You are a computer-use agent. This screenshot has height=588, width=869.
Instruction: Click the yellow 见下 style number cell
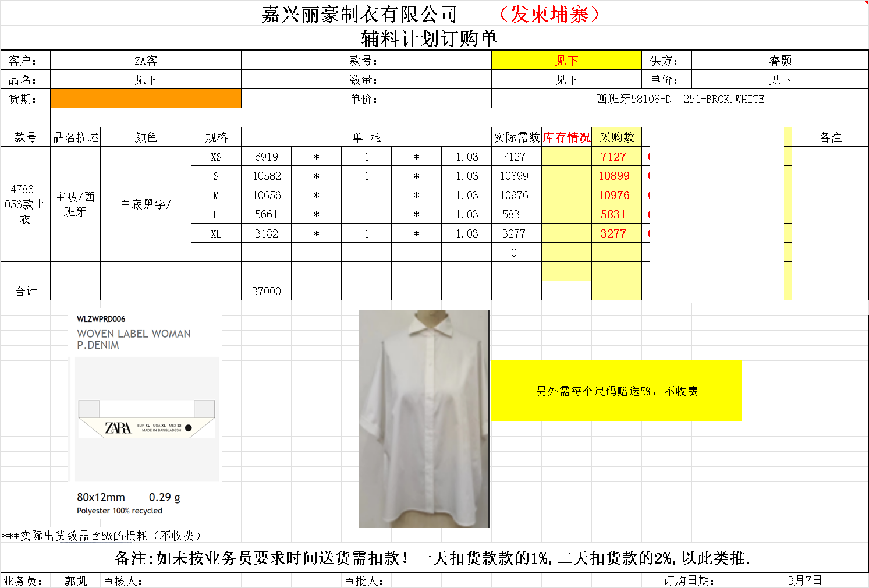click(x=566, y=61)
